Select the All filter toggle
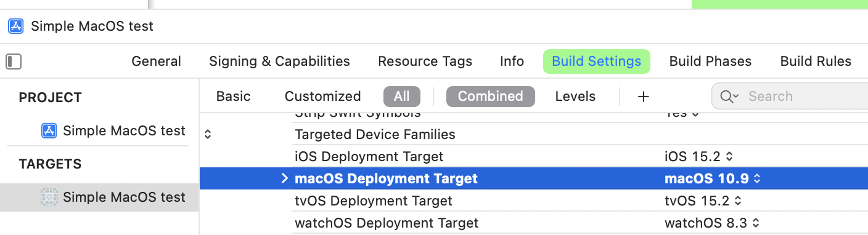The width and height of the screenshot is (868, 235). [x=401, y=97]
